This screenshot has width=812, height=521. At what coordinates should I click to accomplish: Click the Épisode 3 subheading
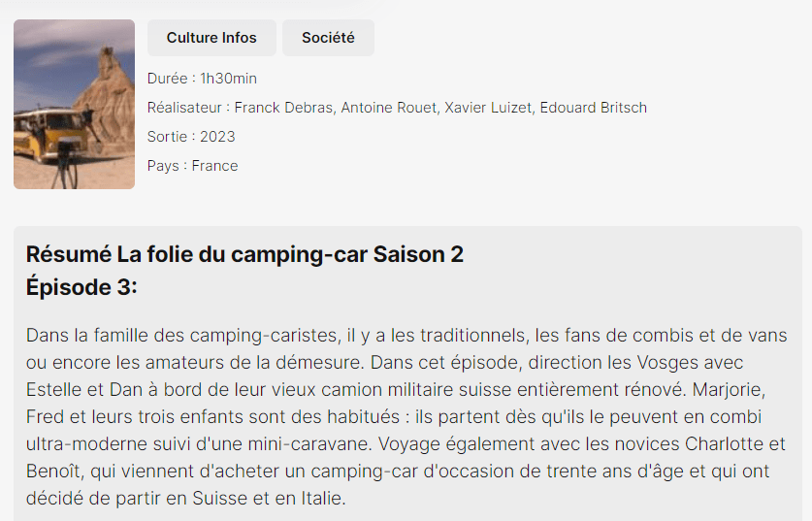click(81, 287)
